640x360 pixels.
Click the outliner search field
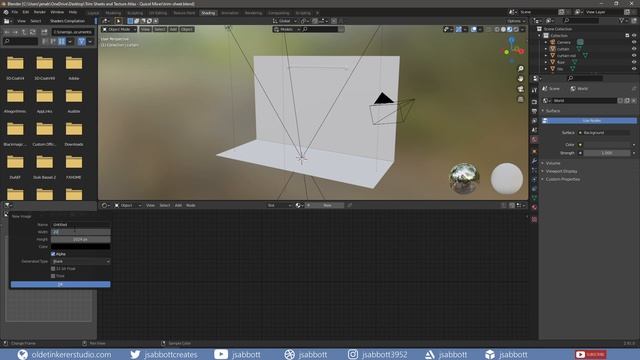[580, 21]
